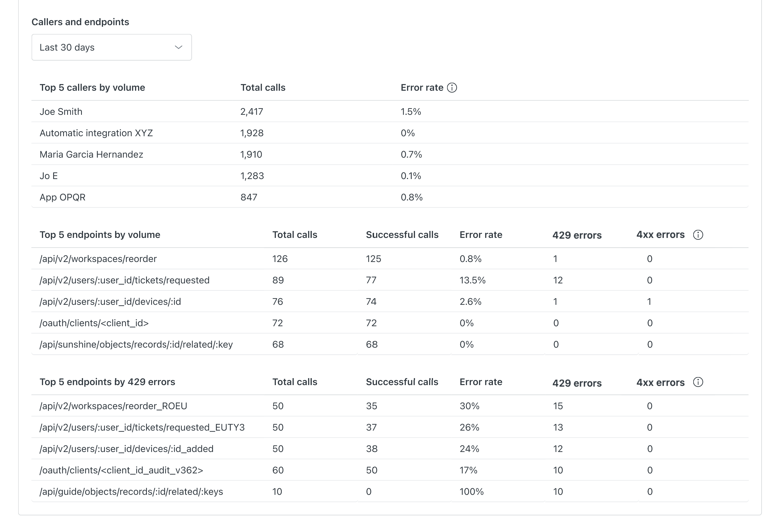This screenshot has width=777, height=532.
Task: Click Automatic integration XYZ caller
Action: 96,133
